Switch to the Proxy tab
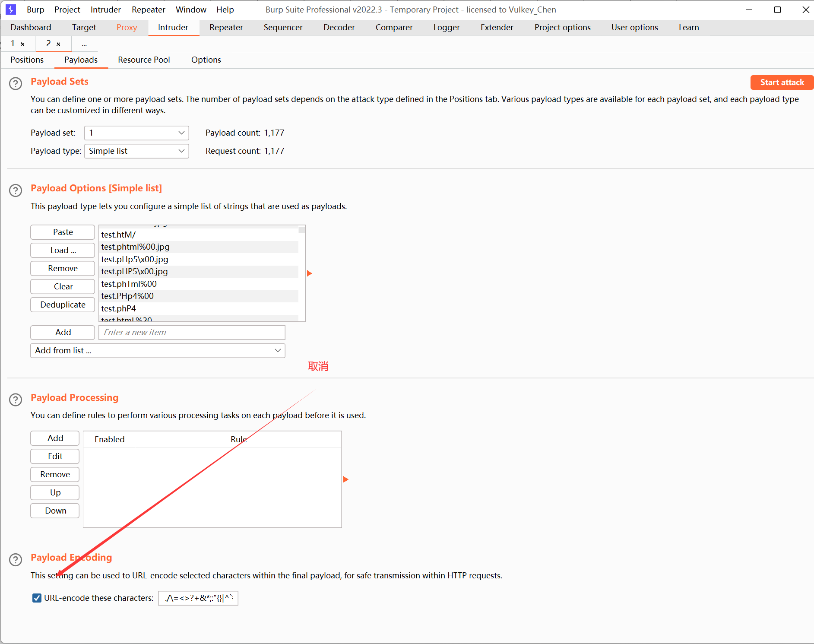 (x=127, y=27)
